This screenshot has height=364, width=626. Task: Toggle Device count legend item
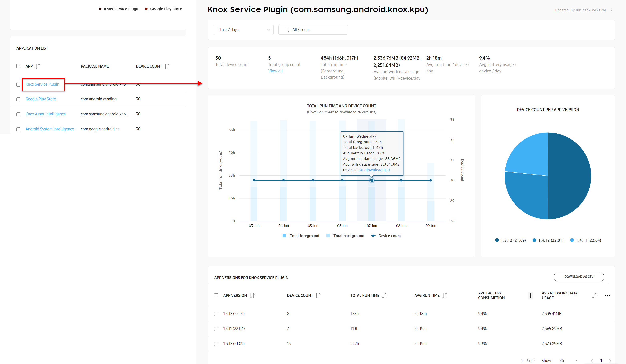(386, 236)
